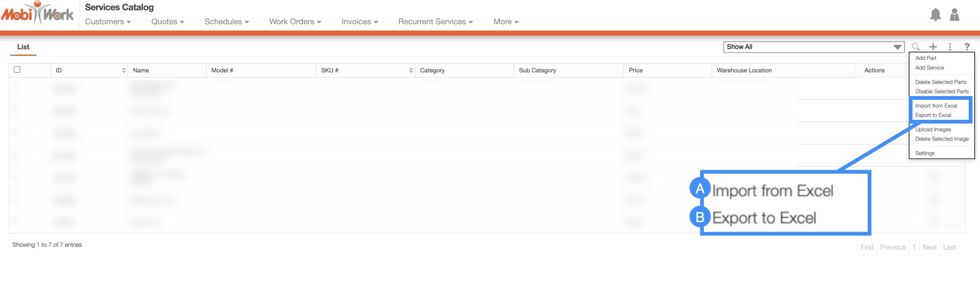Select Import from Excel in the menu
Image resolution: width=980 pixels, height=287 pixels.
(936, 106)
